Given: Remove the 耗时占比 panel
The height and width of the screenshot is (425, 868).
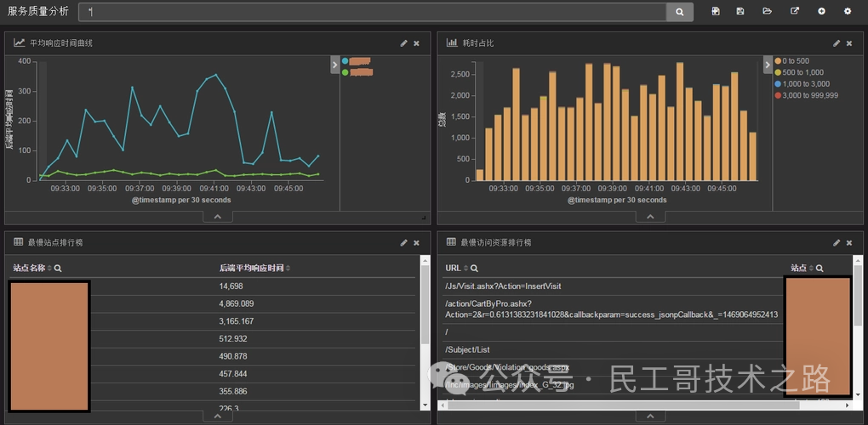Looking at the screenshot, I should pos(849,43).
